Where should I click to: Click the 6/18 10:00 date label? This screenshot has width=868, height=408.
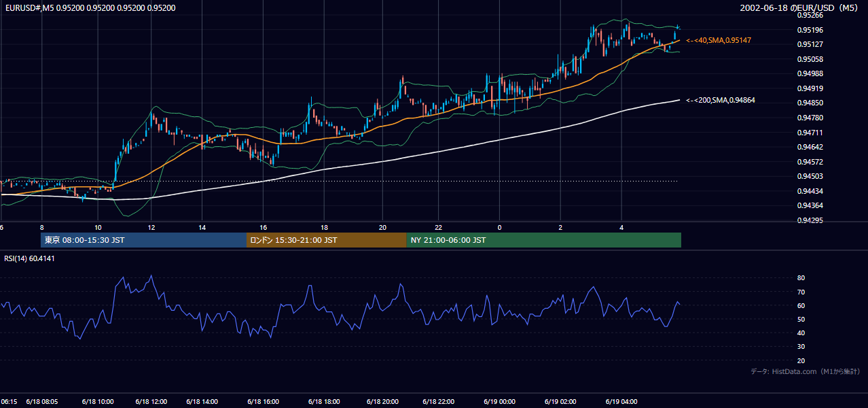click(x=98, y=401)
